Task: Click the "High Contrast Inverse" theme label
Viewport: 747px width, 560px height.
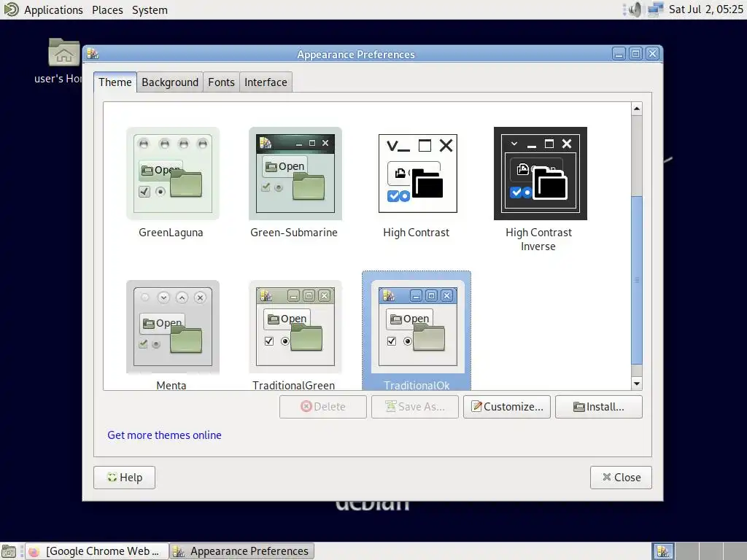Action: point(538,239)
